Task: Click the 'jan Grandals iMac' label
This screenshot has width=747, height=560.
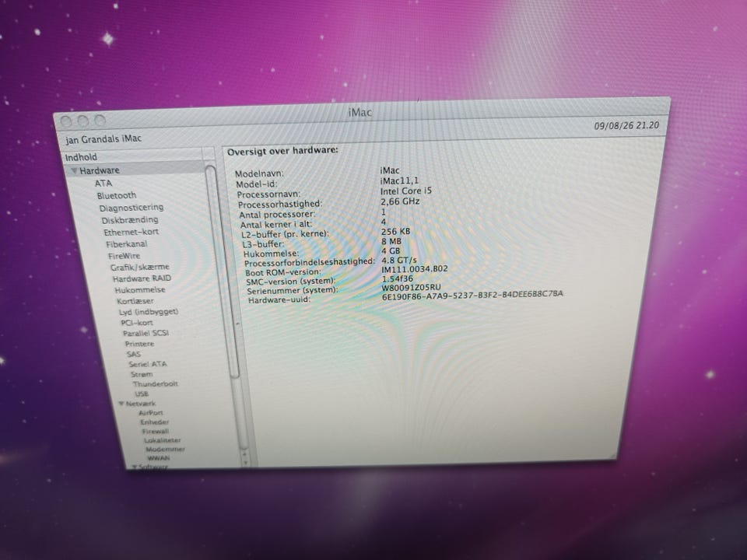Action: point(103,139)
